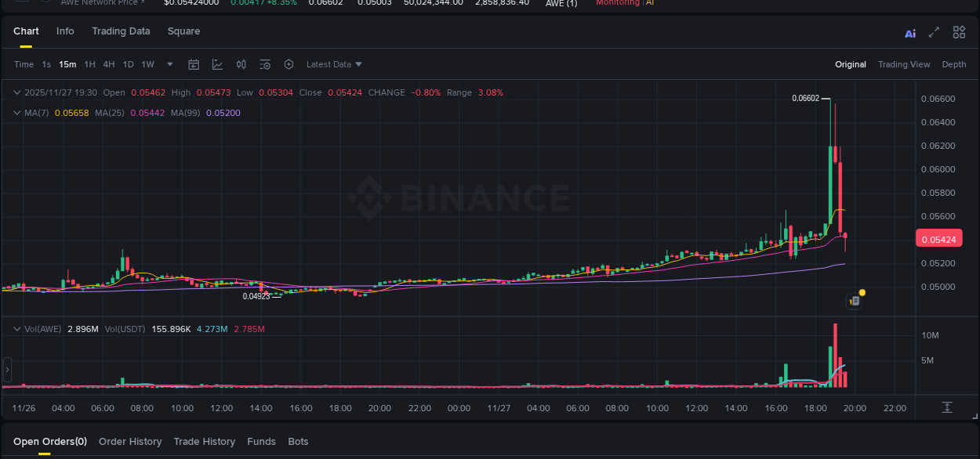The image size is (980, 459).
Task: Switch to the Order History tab
Action: coord(130,441)
